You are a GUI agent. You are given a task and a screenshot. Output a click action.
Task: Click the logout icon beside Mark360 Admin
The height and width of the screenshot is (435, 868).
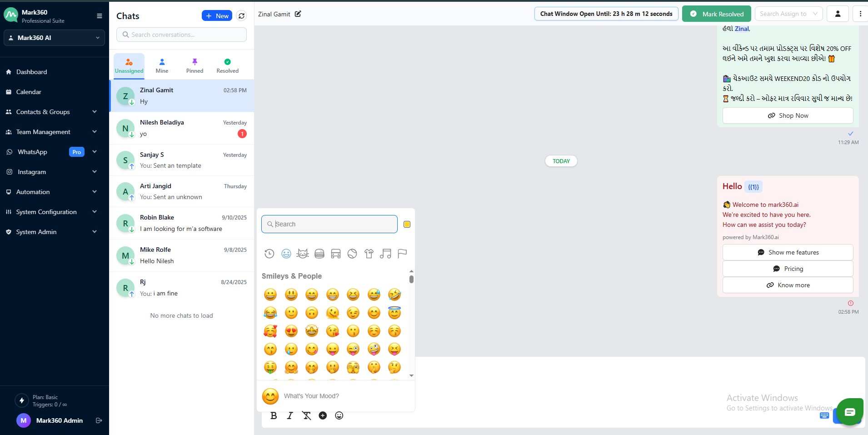pyautogui.click(x=99, y=420)
